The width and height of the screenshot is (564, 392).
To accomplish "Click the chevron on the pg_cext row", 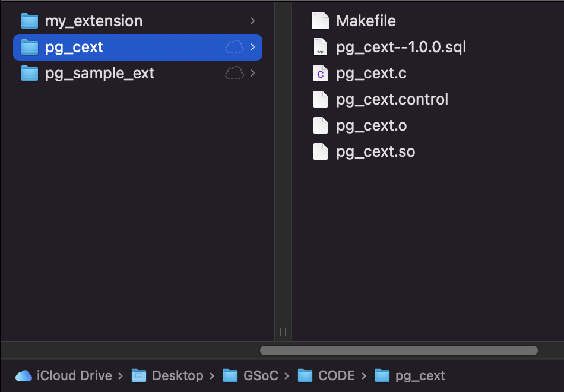I will [253, 47].
